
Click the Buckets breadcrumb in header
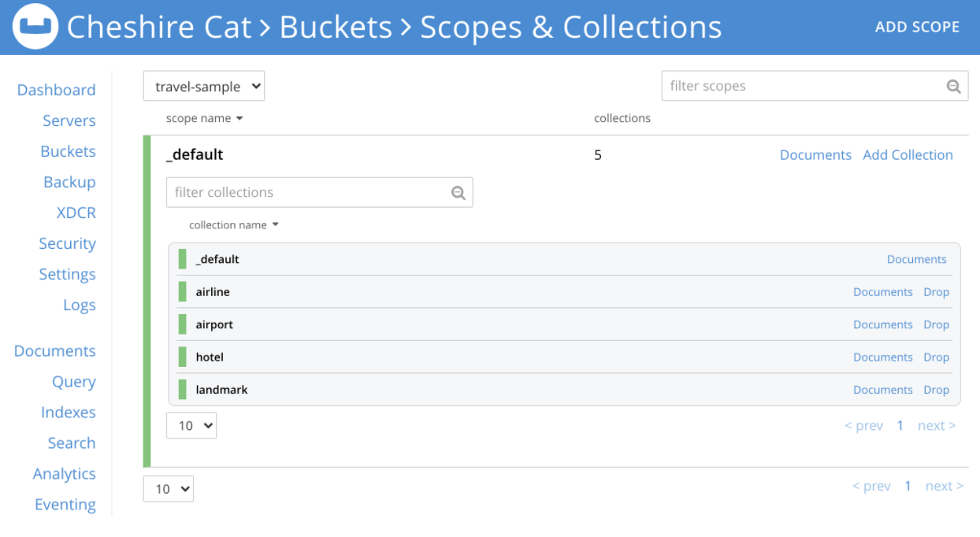[x=336, y=28]
